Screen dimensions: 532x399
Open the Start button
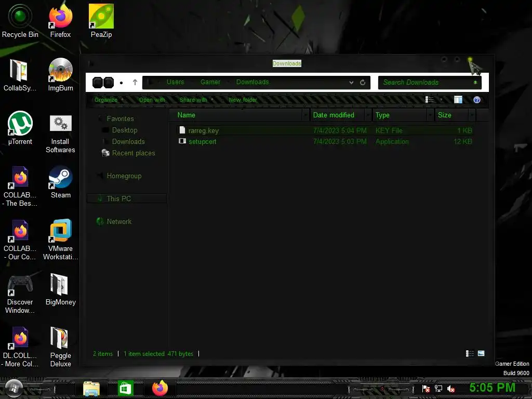tap(14, 388)
